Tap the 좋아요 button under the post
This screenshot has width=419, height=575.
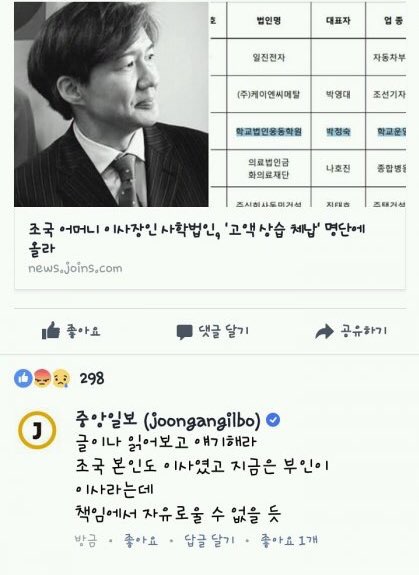[71, 331]
